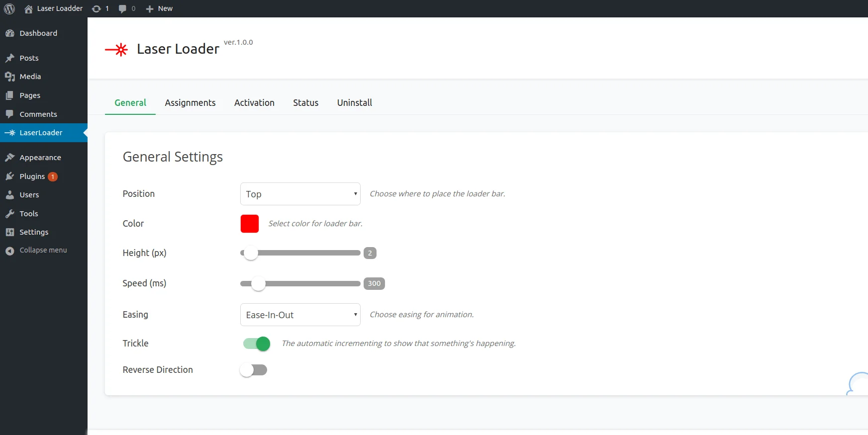Viewport: 868px width, 435px height.
Task: Click the Media icon in sidebar
Action: pos(9,77)
